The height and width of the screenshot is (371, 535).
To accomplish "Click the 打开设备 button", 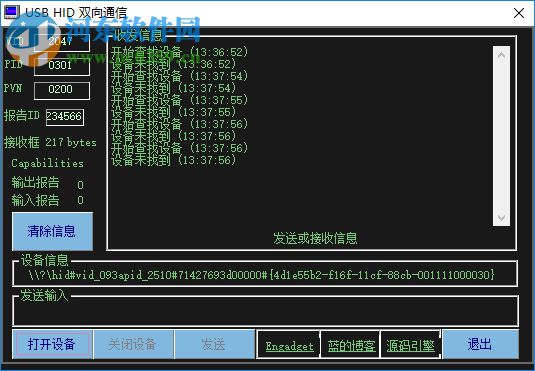I will 52,344.
